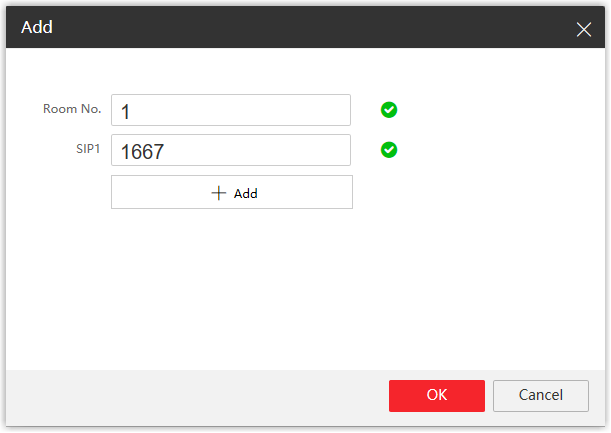Click the SIP1 input field

click(230, 150)
